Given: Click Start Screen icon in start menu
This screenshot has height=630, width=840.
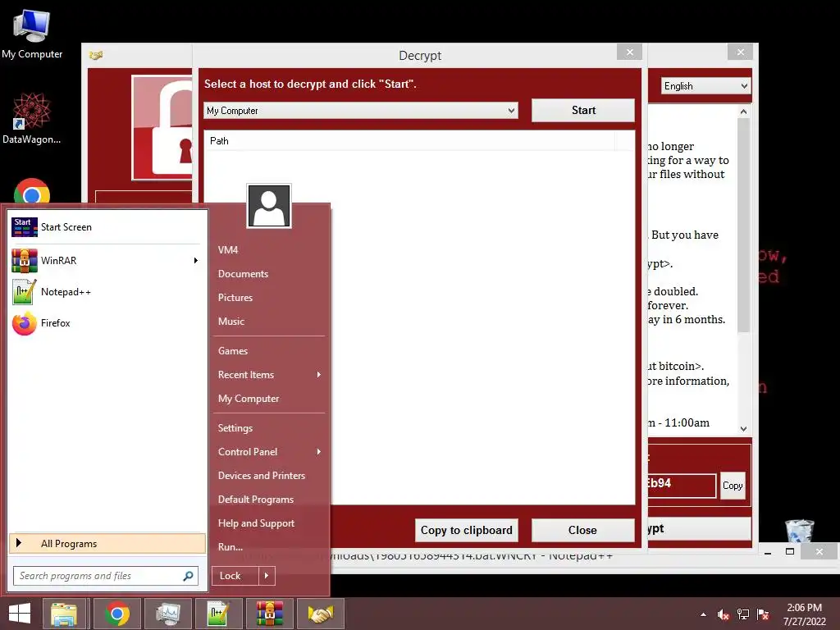Looking at the screenshot, I should tap(25, 227).
